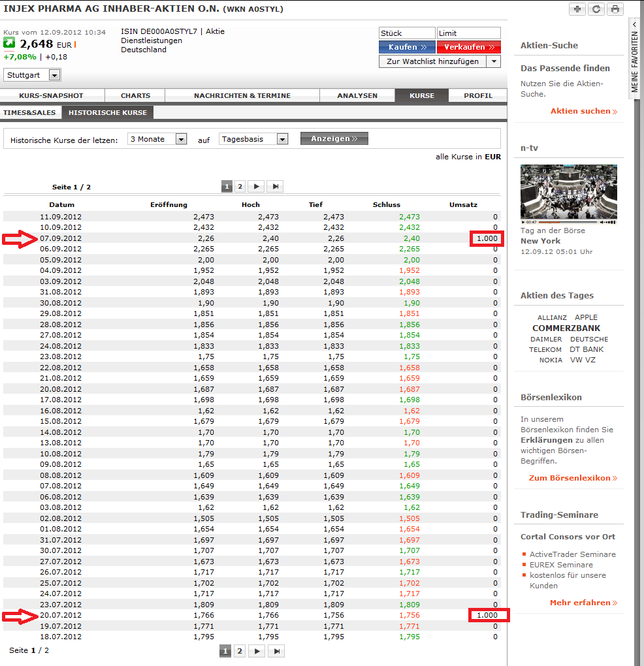This screenshot has height=666, width=644.
Task: Click the Limit input field
Action: point(469,33)
